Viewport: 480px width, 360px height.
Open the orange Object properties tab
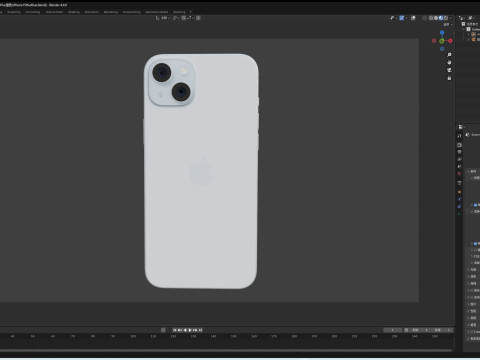tap(459, 192)
